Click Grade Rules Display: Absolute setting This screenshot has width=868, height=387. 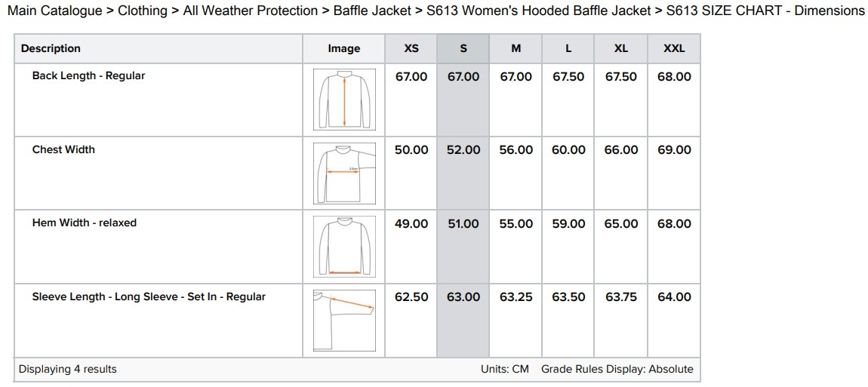(x=617, y=370)
